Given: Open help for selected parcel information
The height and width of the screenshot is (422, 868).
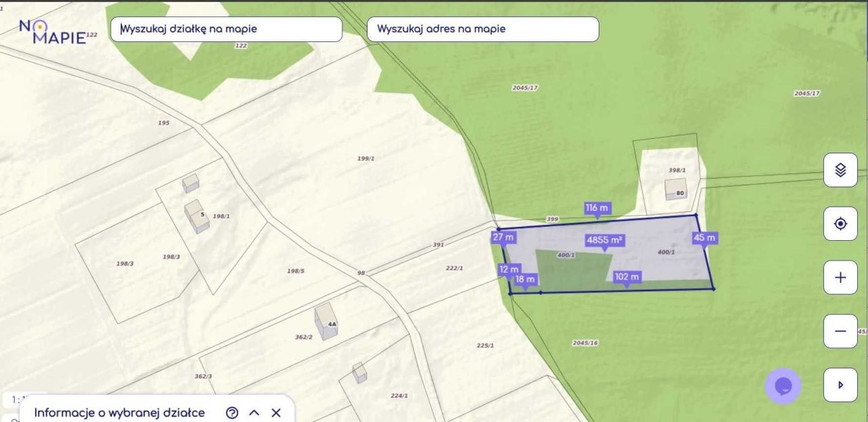Looking at the screenshot, I should coord(232,413).
